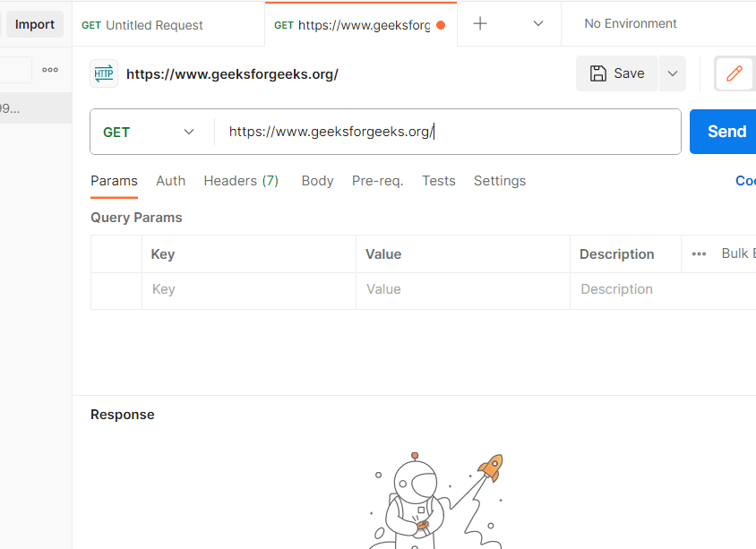Open the Body tab
This screenshot has height=549, width=756.
click(317, 181)
